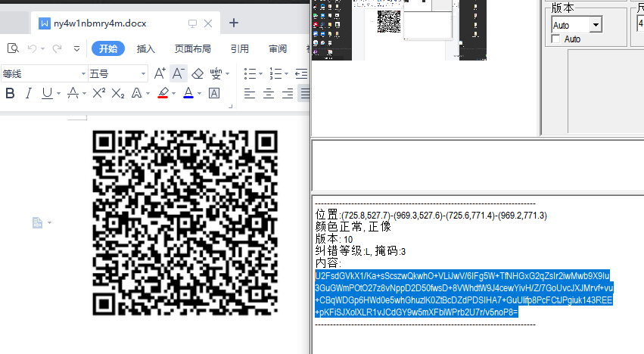Click the text effects outlined A icon

click(x=137, y=94)
